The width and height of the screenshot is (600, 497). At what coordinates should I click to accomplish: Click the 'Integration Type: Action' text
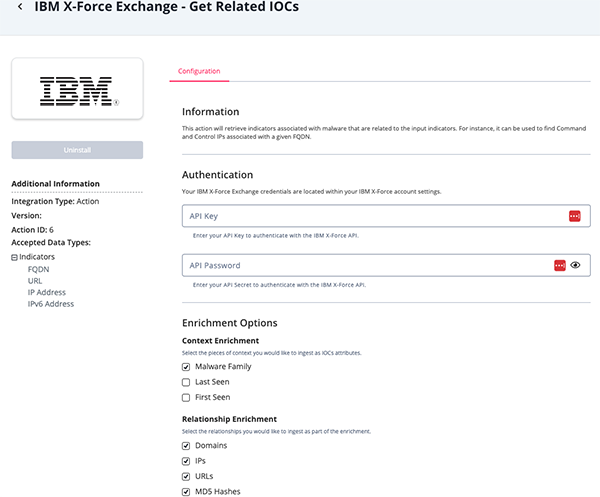point(55,201)
